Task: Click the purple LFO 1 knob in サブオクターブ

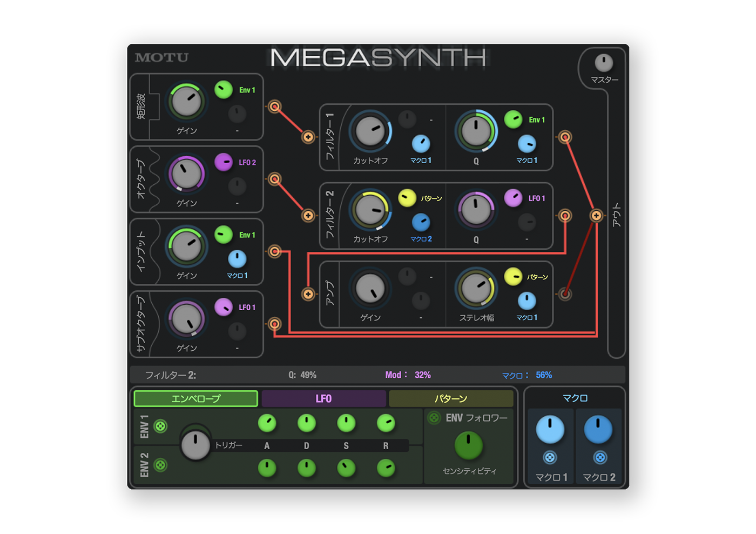Action: pos(224,307)
